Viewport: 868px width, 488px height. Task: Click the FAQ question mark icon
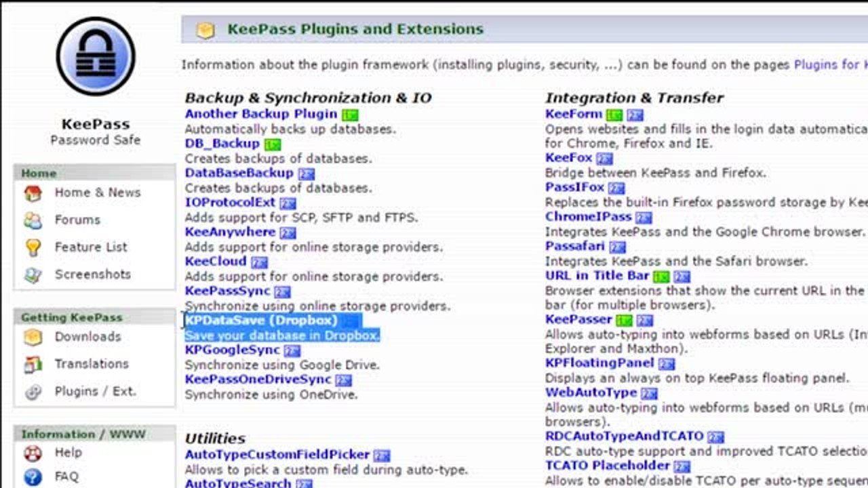(33, 477)
